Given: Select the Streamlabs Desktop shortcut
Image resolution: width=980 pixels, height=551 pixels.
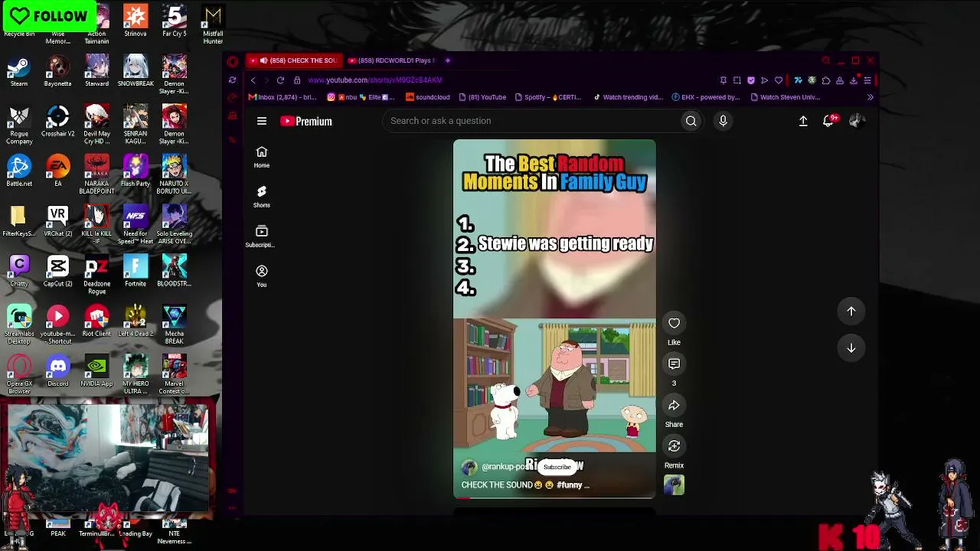Looking at the screenshot, I should point(19,325).
